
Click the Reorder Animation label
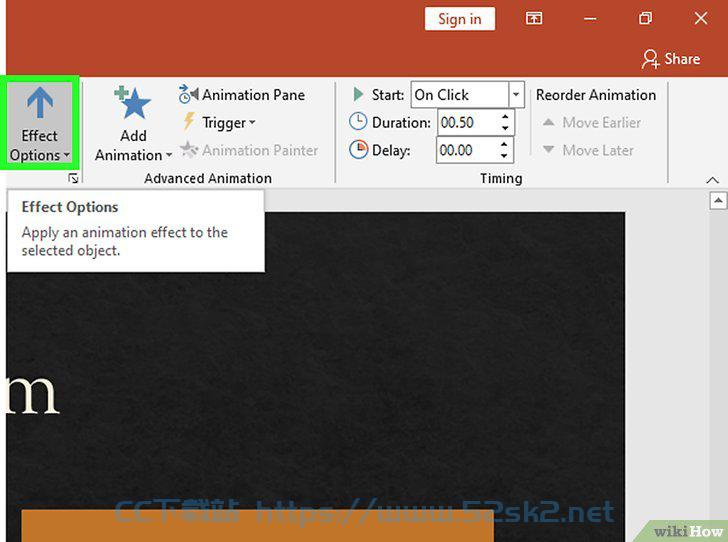pyautogui.click(x=596, y=95)
